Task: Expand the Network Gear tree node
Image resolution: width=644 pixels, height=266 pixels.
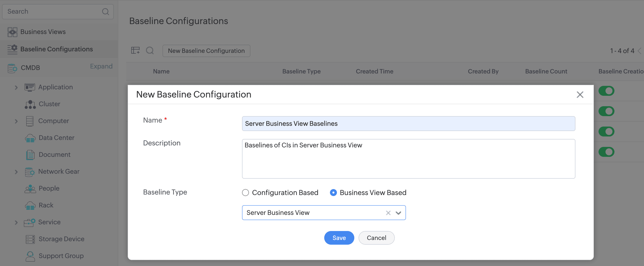Action: [16, 172]
